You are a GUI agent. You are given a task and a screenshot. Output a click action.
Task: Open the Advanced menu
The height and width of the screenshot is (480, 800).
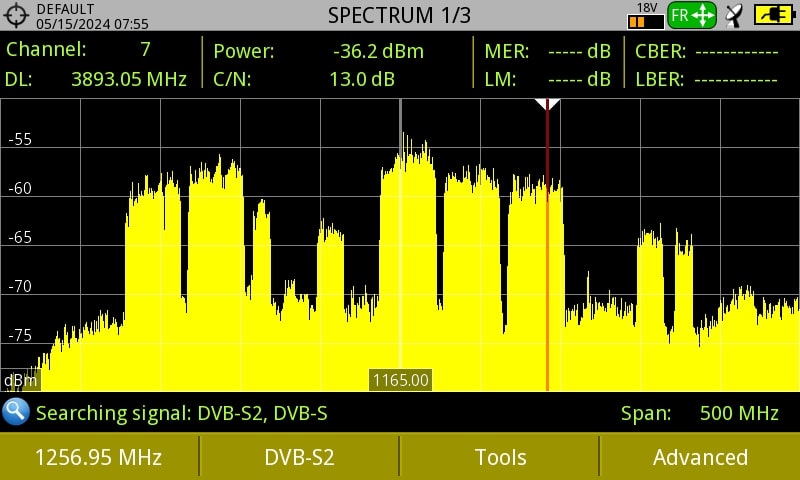click(701, 457)
